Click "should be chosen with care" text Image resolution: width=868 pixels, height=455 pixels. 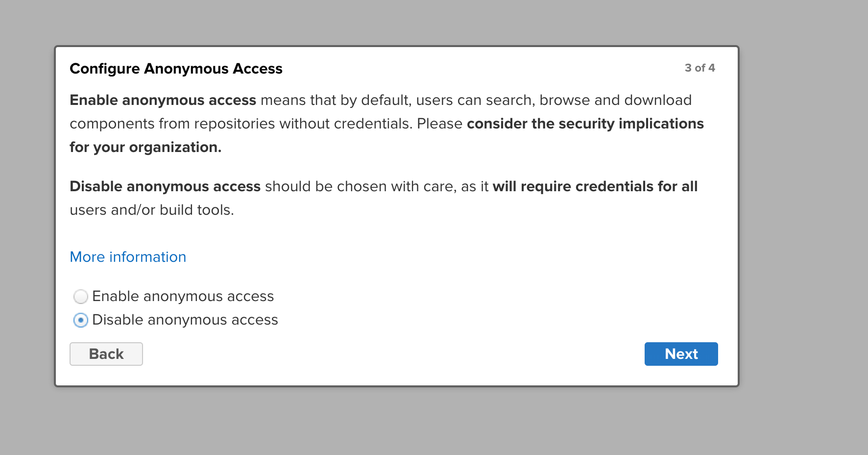pos(361,186)
